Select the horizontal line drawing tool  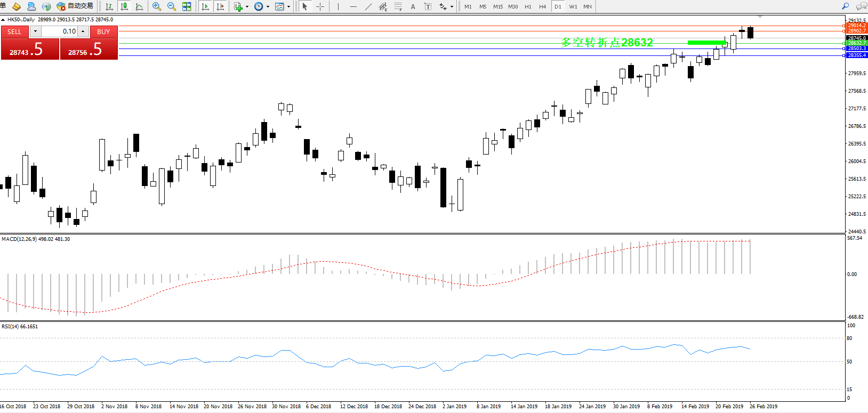353,6
